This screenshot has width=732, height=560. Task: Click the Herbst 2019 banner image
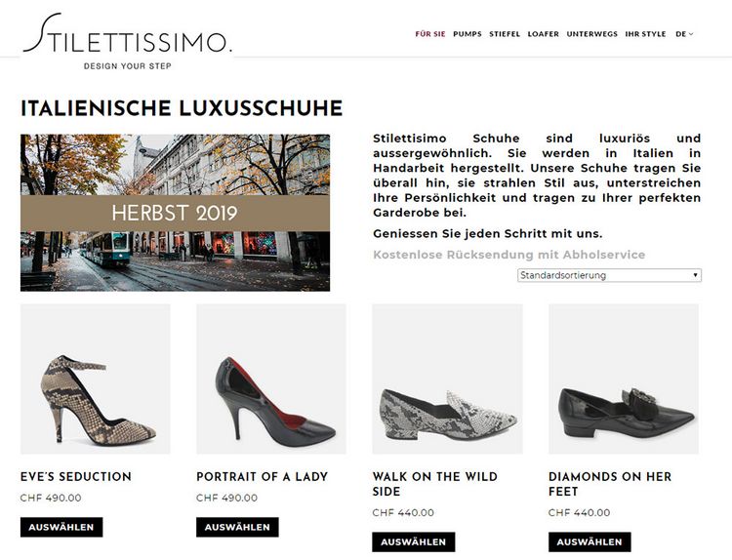tap(175, 213)
